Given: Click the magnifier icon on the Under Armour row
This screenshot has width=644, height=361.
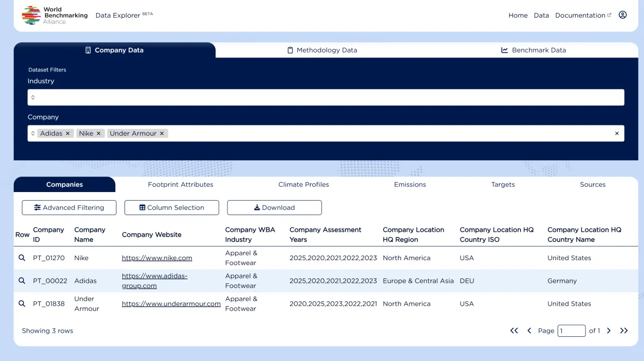Looking at the screenshot, I should 21,304.
